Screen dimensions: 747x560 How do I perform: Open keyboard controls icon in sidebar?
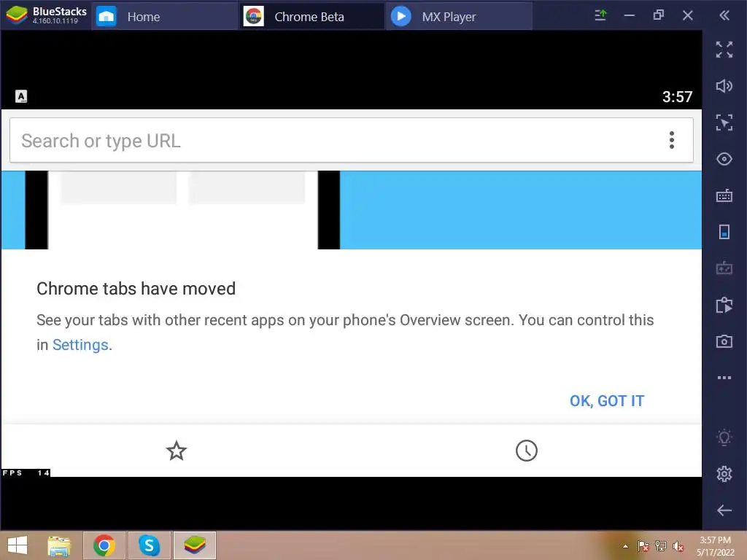(x=724, y=195)
